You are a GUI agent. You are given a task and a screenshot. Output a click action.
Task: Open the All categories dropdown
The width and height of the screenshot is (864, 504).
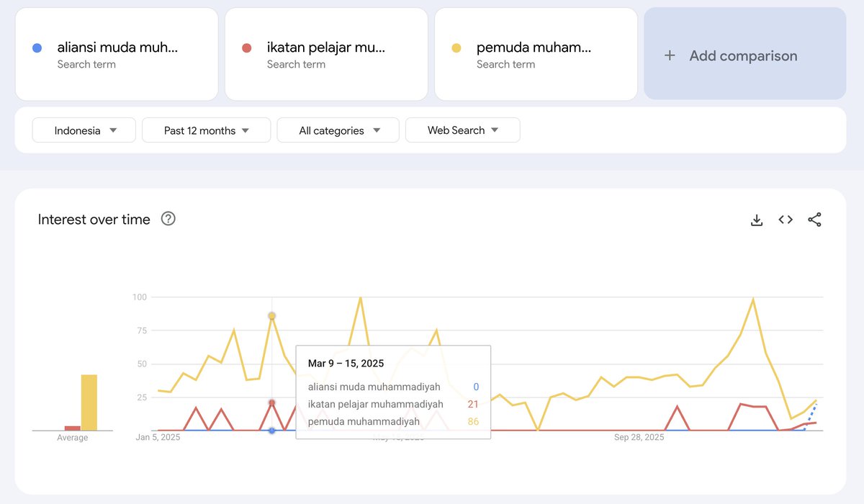[x=338, y=130]
